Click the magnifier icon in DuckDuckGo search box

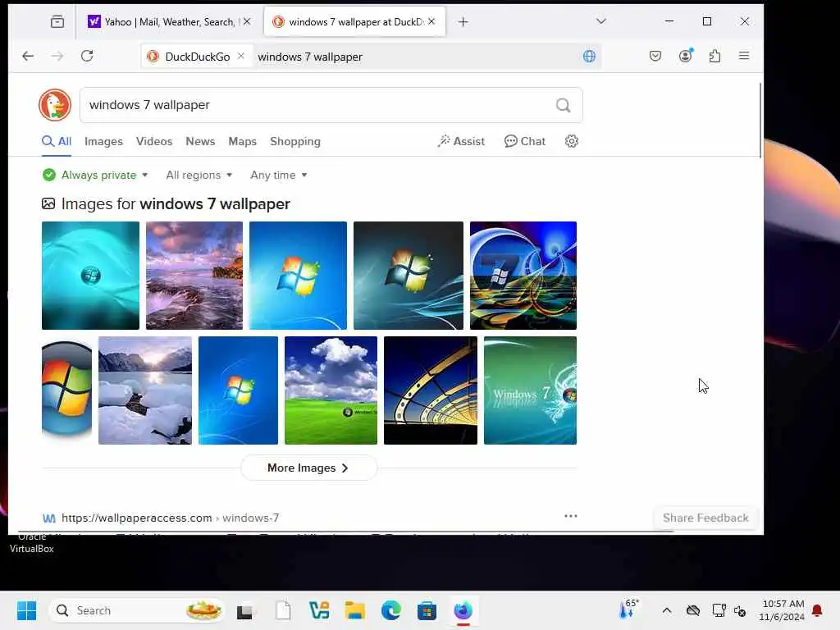click(563, 105)
